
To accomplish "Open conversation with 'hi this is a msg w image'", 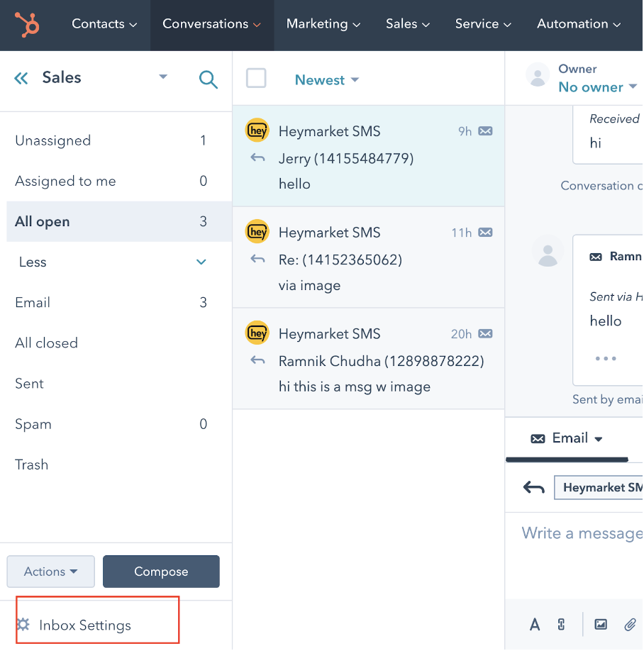I will click(368, 359).
